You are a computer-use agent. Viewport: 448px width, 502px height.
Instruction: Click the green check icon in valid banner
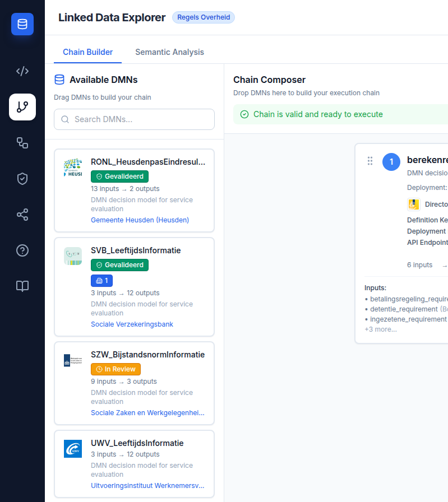(x=244, y=114)
